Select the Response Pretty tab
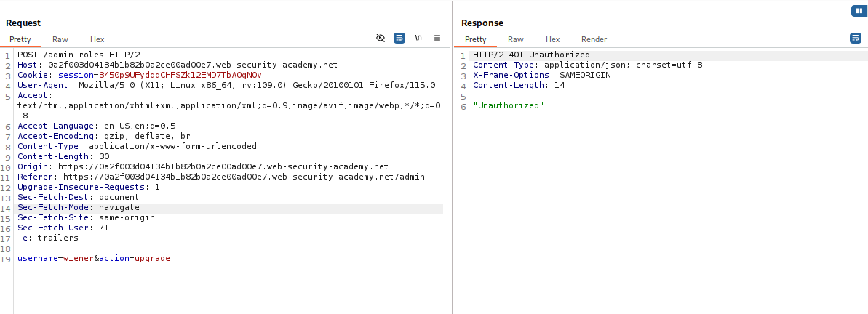Viewport: 868px width, 314px height. point(476,39)
